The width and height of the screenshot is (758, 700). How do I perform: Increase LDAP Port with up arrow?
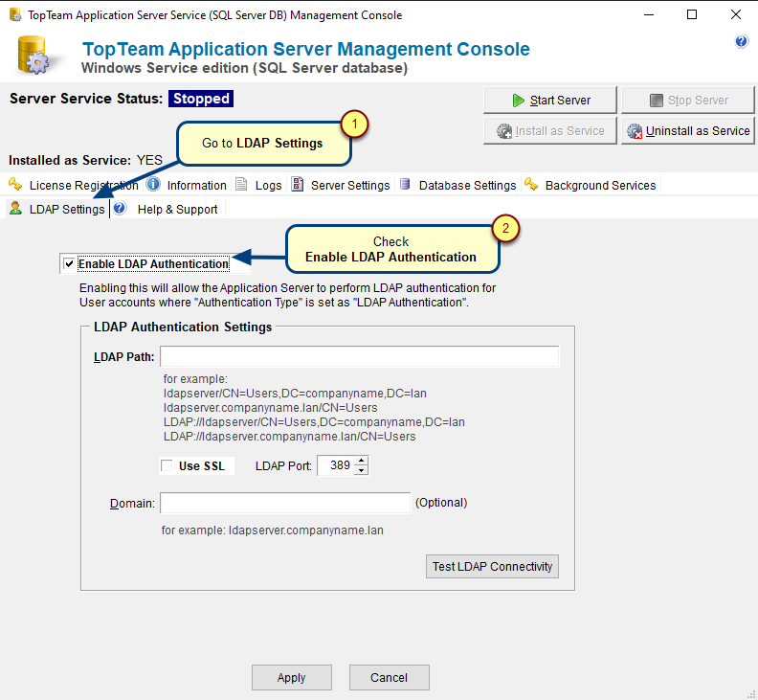(361, 461)
